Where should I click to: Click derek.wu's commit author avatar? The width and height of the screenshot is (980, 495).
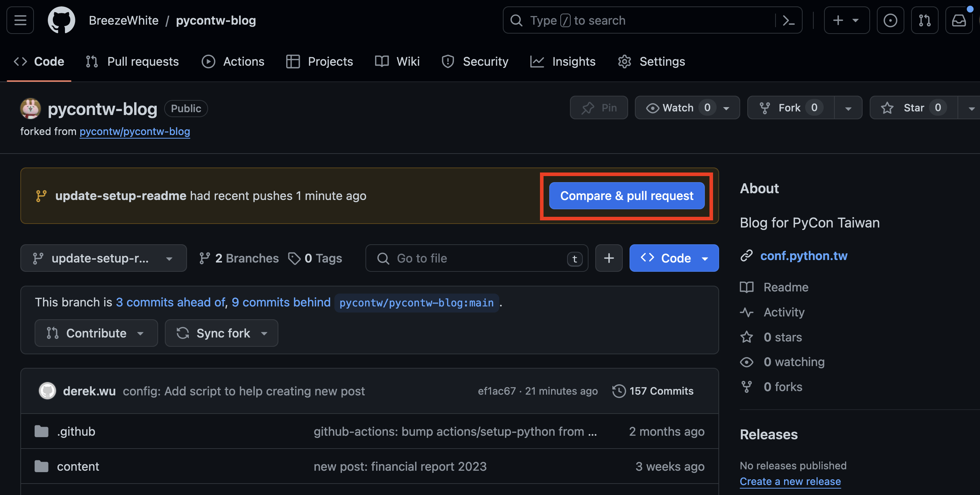[47, 391]
